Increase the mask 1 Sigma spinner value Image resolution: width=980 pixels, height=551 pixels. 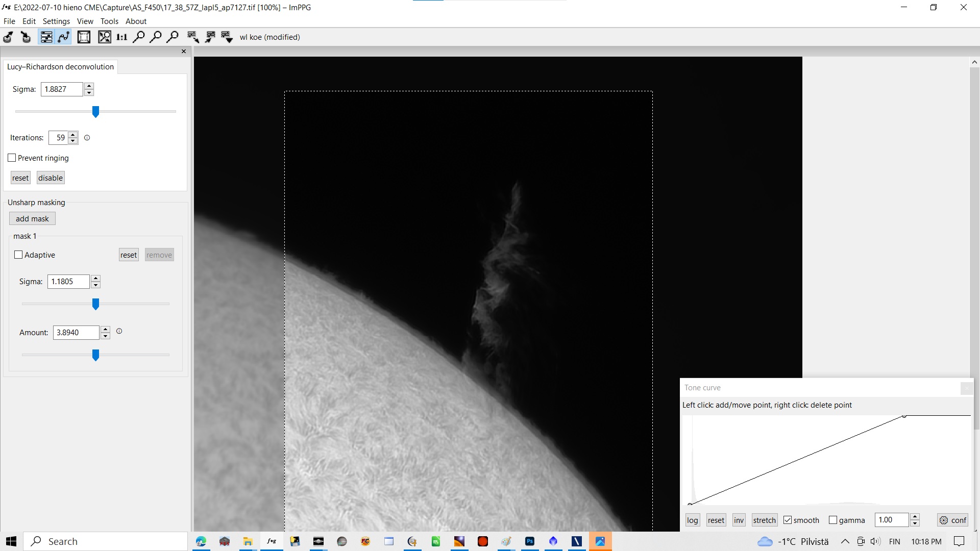coord(96,279)
